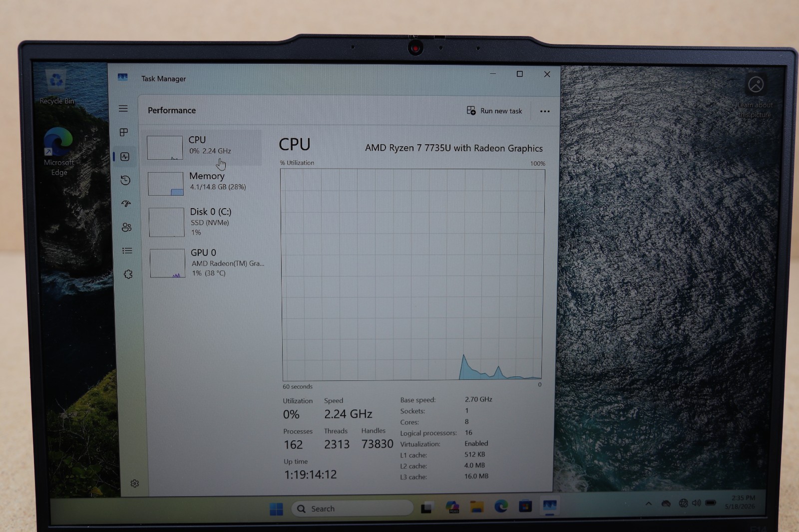This screenshot has width=799, height=532.
Task: Select the CPU performance entry
Action: [x=203, y=147]
